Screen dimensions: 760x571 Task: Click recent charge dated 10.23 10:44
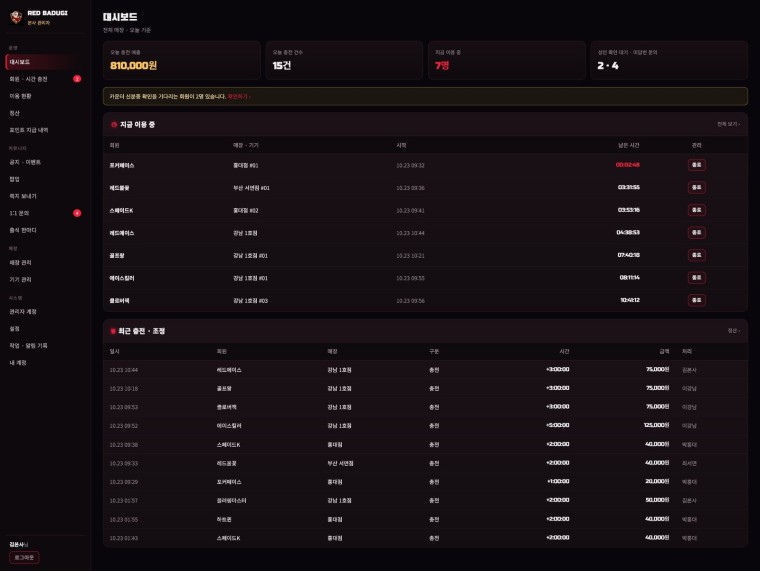tap(124, 370)
